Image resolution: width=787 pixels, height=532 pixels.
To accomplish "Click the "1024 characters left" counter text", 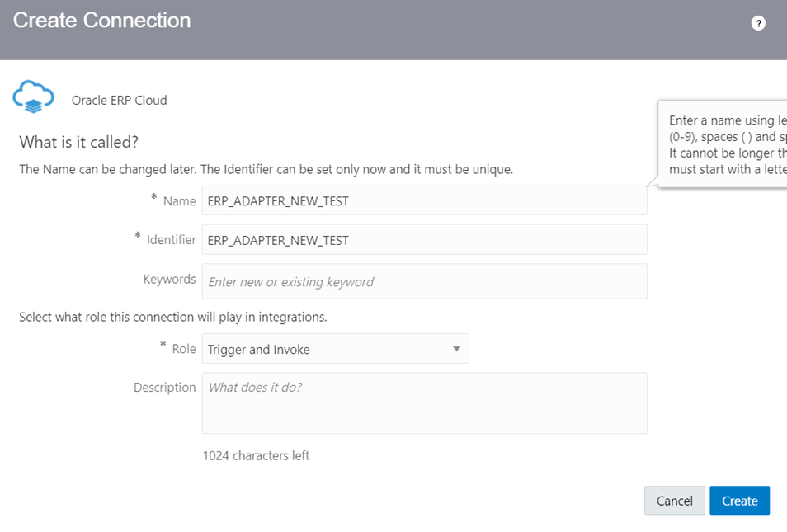I will tap(256, 456).
